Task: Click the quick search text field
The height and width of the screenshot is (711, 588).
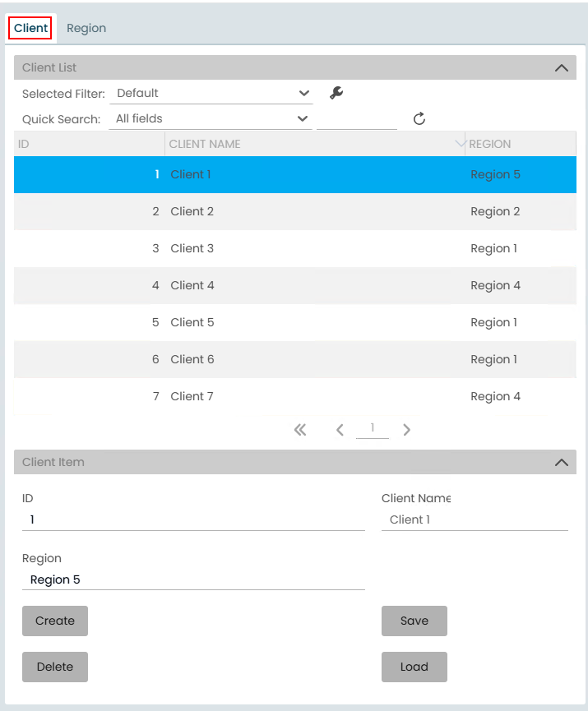Action: [x=357, y=119]
